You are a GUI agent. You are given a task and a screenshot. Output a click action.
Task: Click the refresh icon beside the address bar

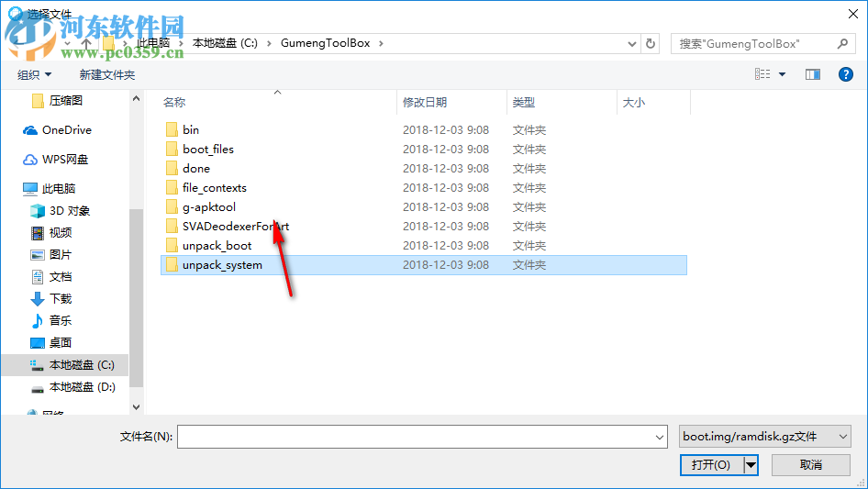tap(651, 43)
